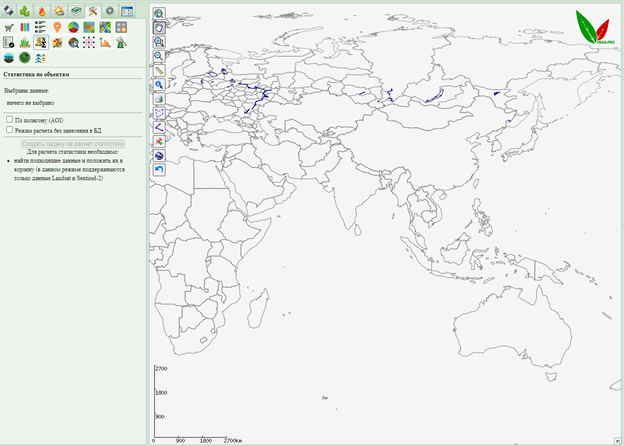Screen dimensions: 624x446
Task: Select the pan hand tool on map
Action: pos(159,29)
